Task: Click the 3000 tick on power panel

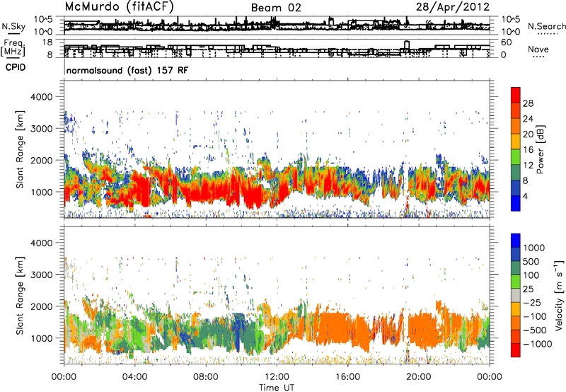Action: (x=42, y=129)
